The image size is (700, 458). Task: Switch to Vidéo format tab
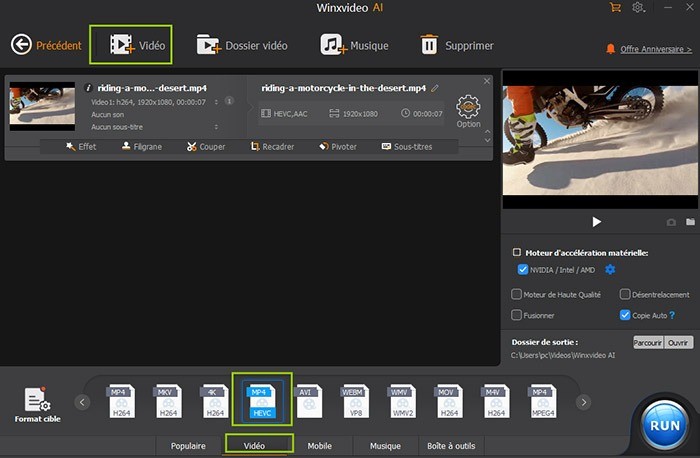tap(254, 446)
